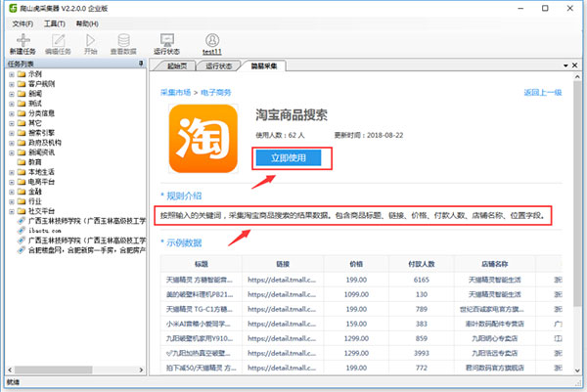Follow the 返回上一级 link

[543, 93]
